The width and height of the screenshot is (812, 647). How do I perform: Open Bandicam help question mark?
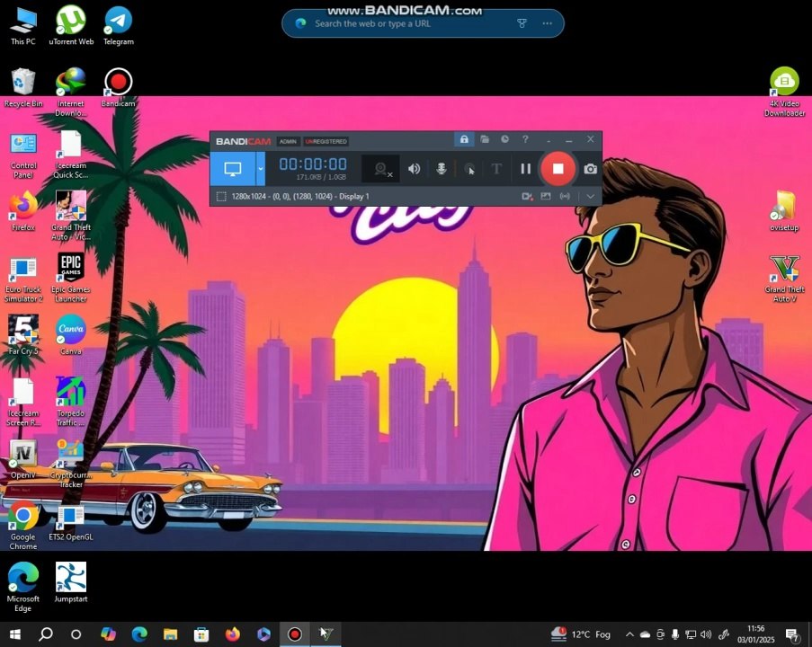tap(525, 139)
